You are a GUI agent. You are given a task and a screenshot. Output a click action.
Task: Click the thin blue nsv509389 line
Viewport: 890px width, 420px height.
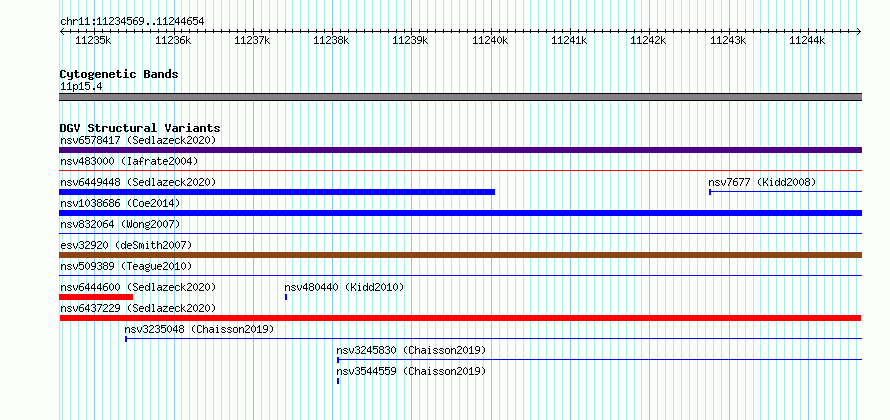tap(460, 275)
